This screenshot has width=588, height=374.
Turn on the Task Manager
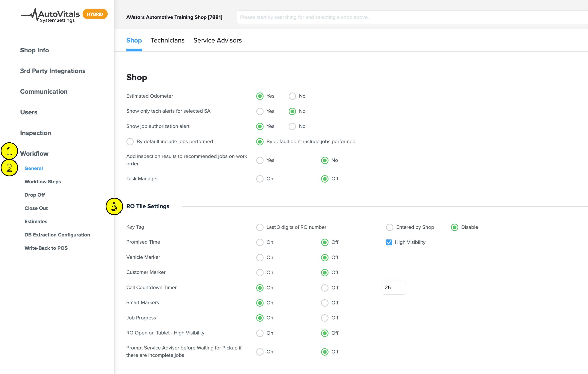click(x=260, y=179)
